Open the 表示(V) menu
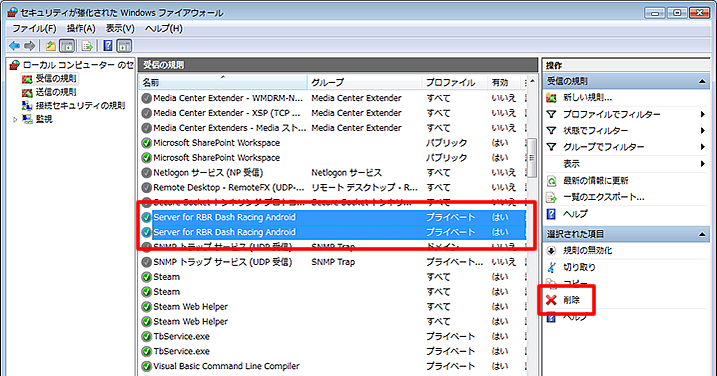 pos(120,28)
